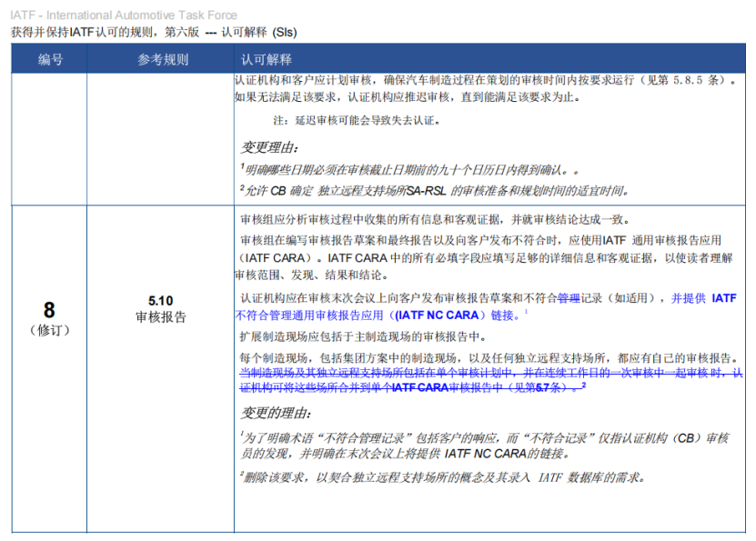
Task: Click the rule number '5.10'
Action: coord(160,301)
